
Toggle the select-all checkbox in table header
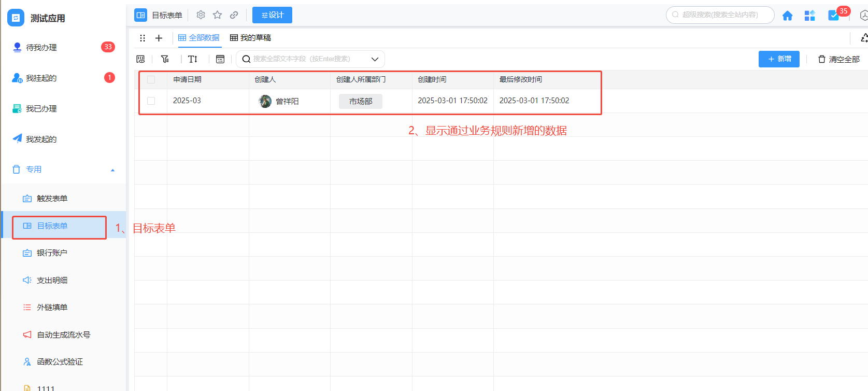tap(151, 80)
